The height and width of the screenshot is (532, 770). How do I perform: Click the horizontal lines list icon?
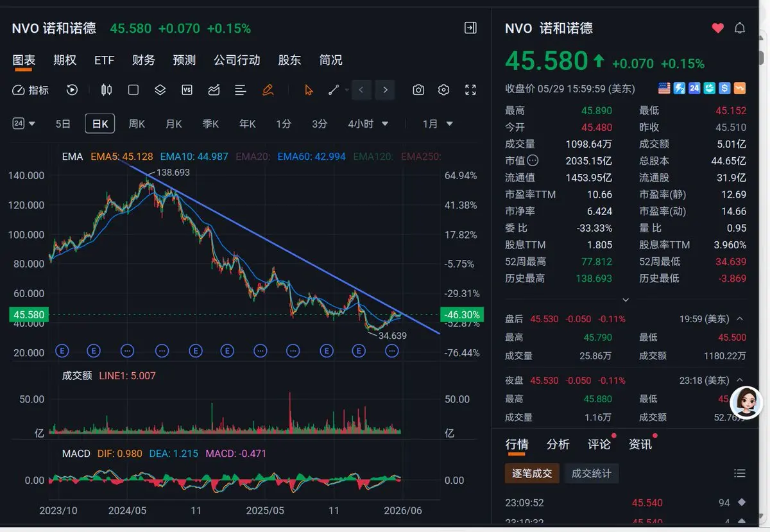tap(241, 90)
